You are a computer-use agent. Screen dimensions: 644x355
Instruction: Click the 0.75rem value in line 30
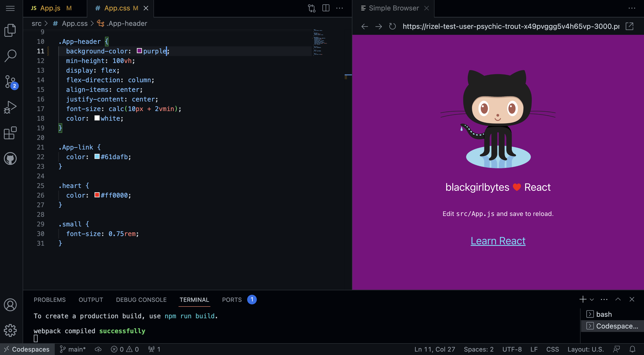click(x=122, y=234)
